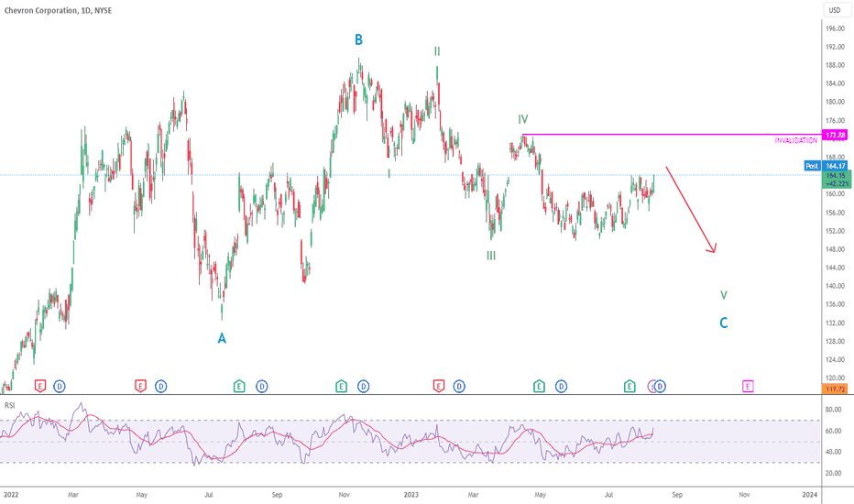Click the dividend marker near August 2022
Viewport: 854px width, 504px height.
point(262,387)
